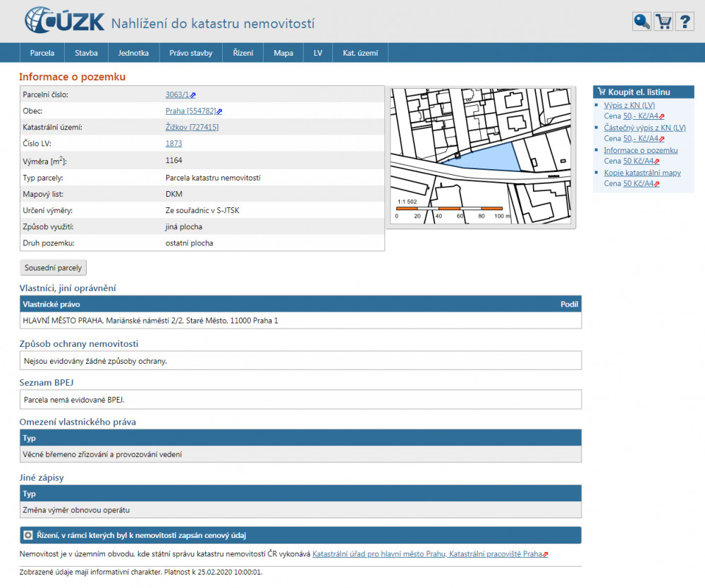The height and width of the screenshot is (588, 705).
Task: Go to the Mapa tab
Action: point(283,53)
